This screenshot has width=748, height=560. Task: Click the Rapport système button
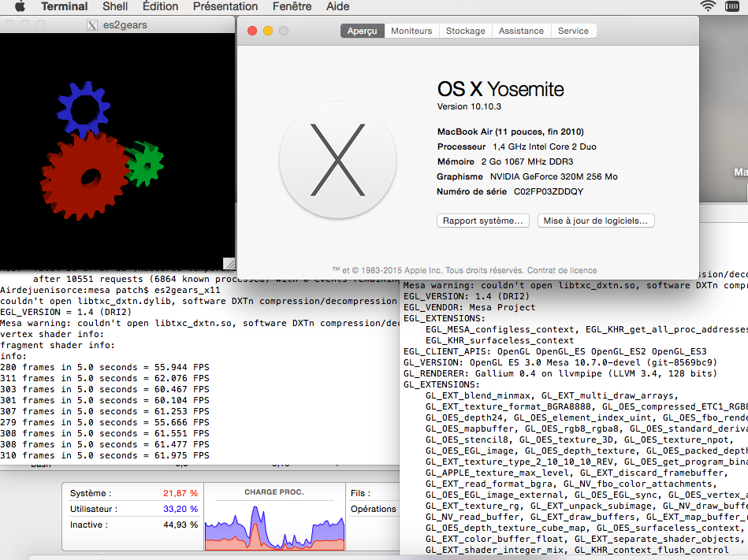[x=482, y=221]
